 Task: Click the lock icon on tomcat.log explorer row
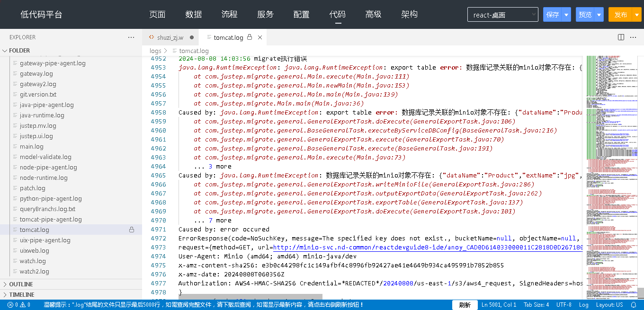click(132, 230)
